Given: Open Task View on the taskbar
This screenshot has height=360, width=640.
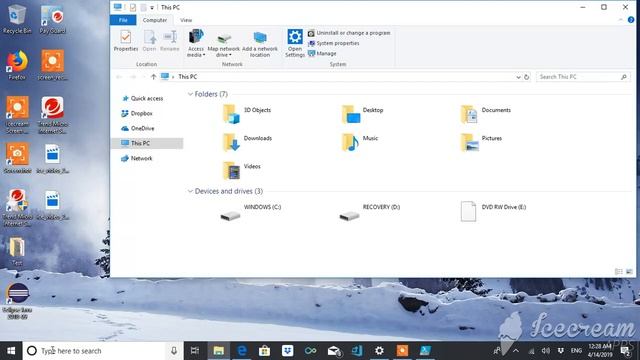Looking at the screenshot, I should coord(195,351).
